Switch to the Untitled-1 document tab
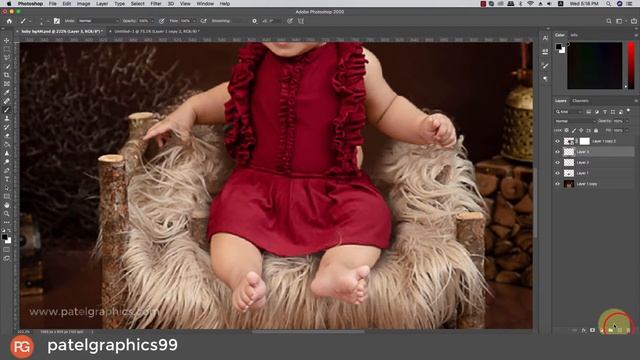This screenshot has height=360, width=640. point(157,31)
